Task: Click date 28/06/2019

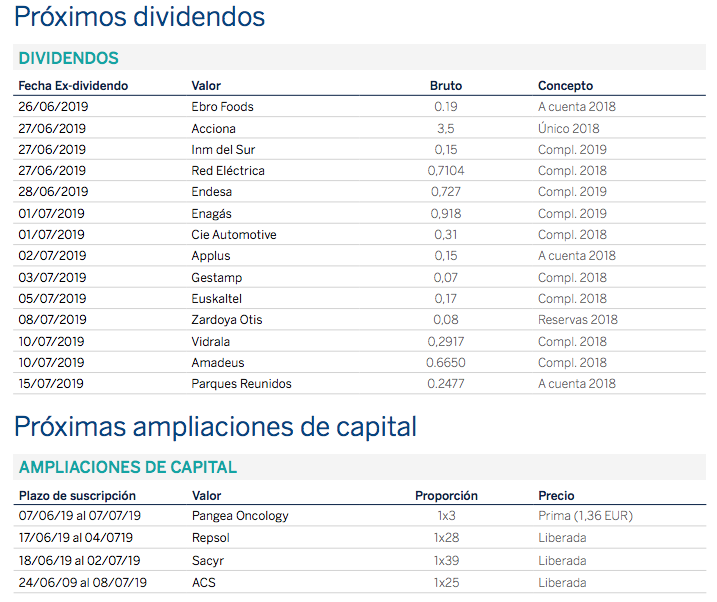Action: [x=53, y=192]
